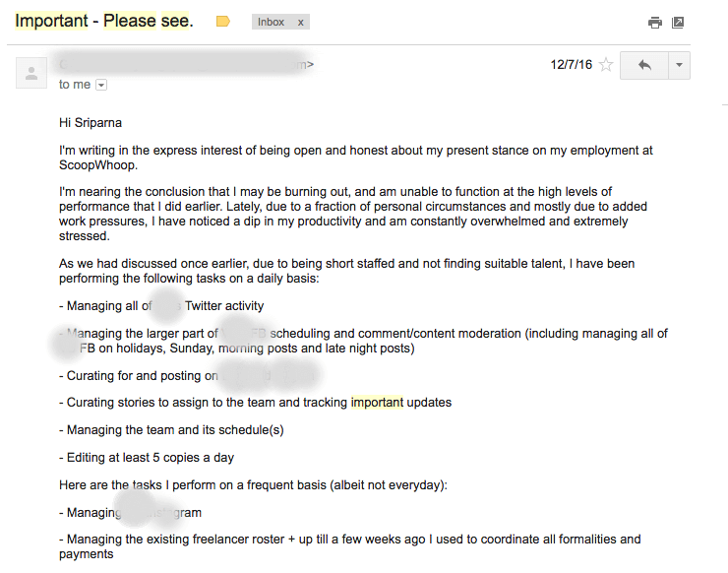This screenshot has height=573, width=728.
Task: Open the More options arrow beside Reply
Action: click(x=678, y=65)
